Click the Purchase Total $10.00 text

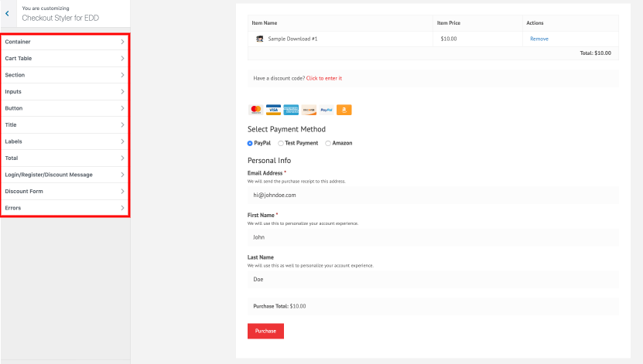coord(279,306)
